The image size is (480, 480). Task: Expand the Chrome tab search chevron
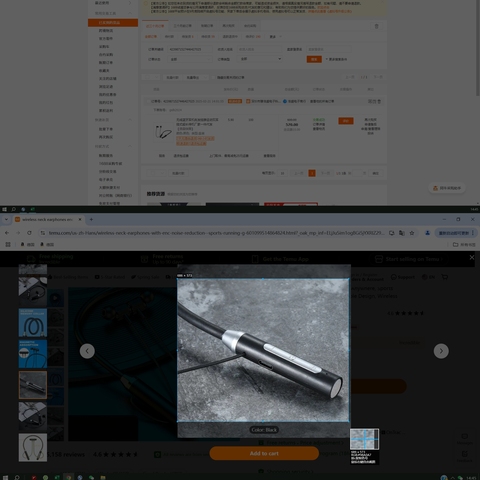pos(6,219)
